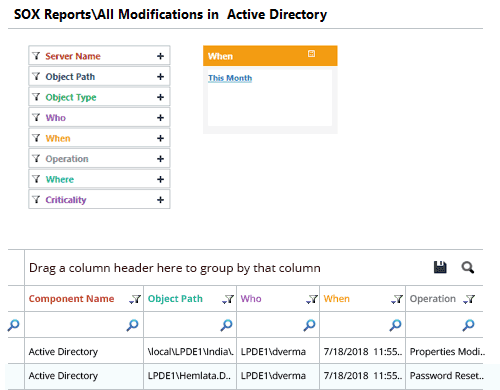This screenshot has height=390, width=500.
Task: Click the funnel icon beside Operation filter
Action: (36, 158)
